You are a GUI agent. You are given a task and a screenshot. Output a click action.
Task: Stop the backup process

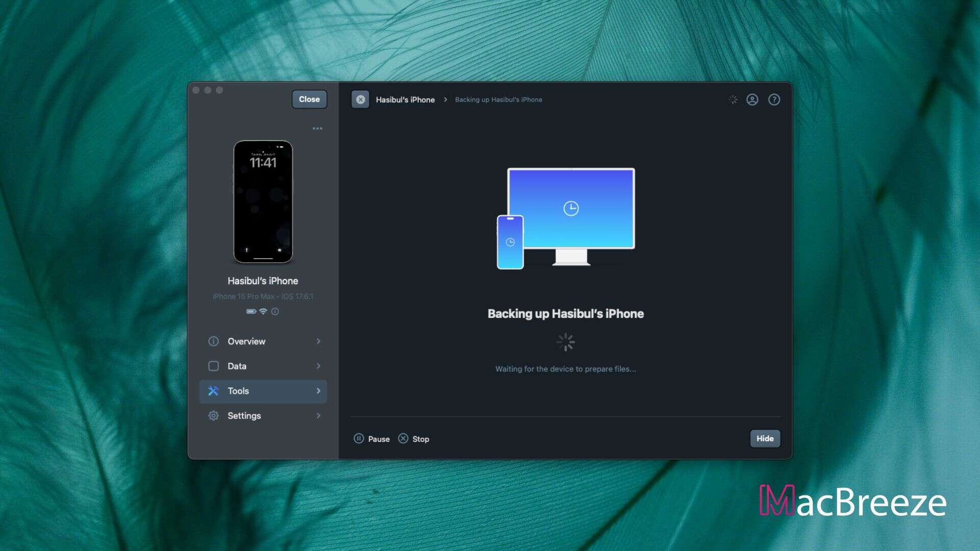[x=414, y=439]
